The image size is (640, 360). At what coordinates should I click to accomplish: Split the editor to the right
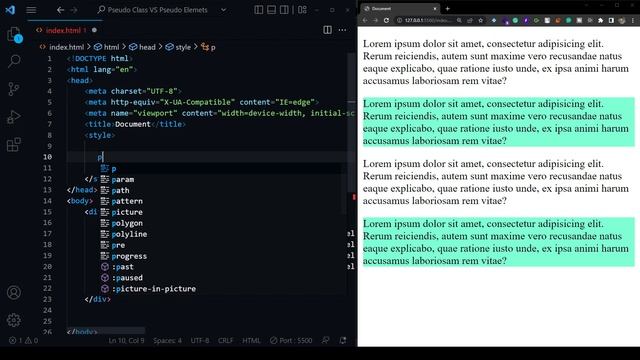tap(327, 30)
